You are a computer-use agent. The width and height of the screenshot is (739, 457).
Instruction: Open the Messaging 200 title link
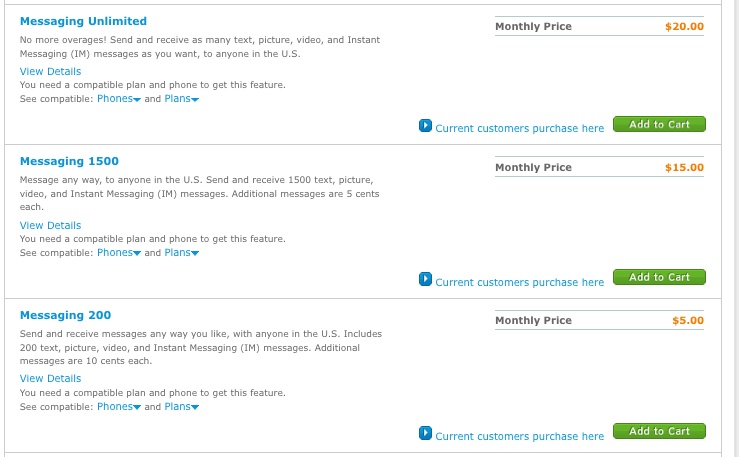[66, 315]
